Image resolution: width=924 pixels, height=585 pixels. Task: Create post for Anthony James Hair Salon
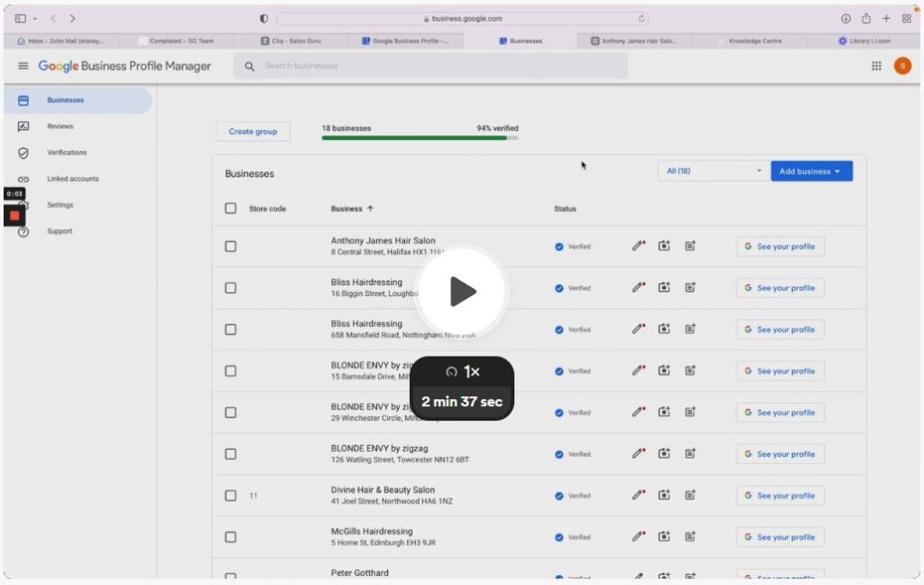pyautogui.click(x=690, y=246)
